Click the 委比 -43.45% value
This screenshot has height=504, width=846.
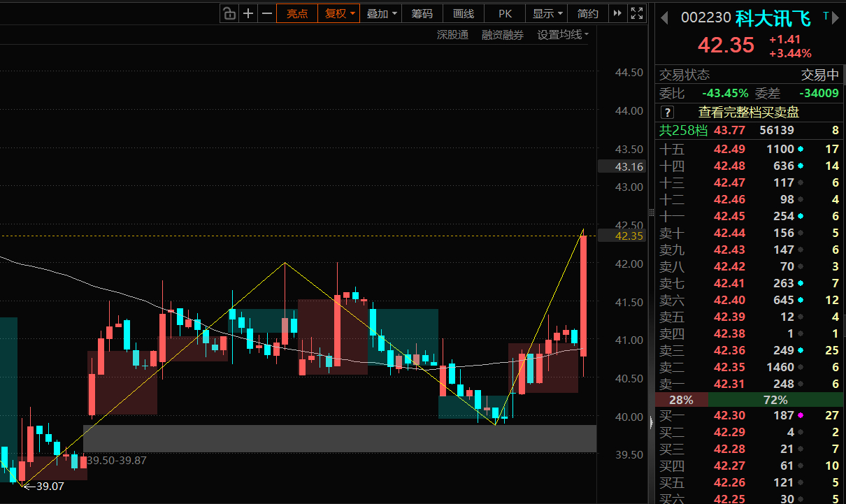725,93
